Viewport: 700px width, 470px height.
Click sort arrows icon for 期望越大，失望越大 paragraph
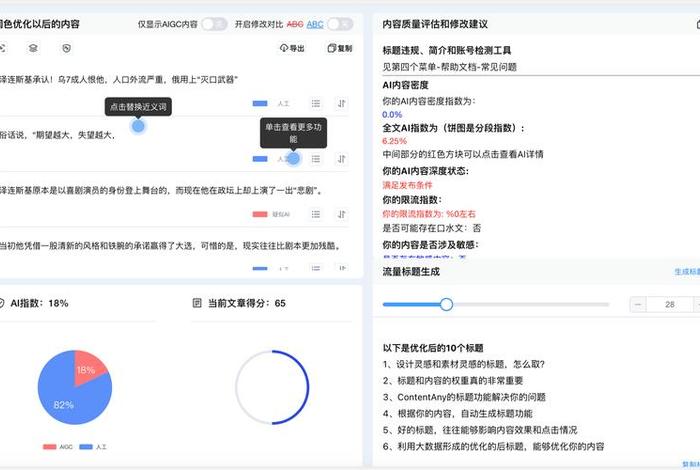pyautogui.click(x=342, y=159)
